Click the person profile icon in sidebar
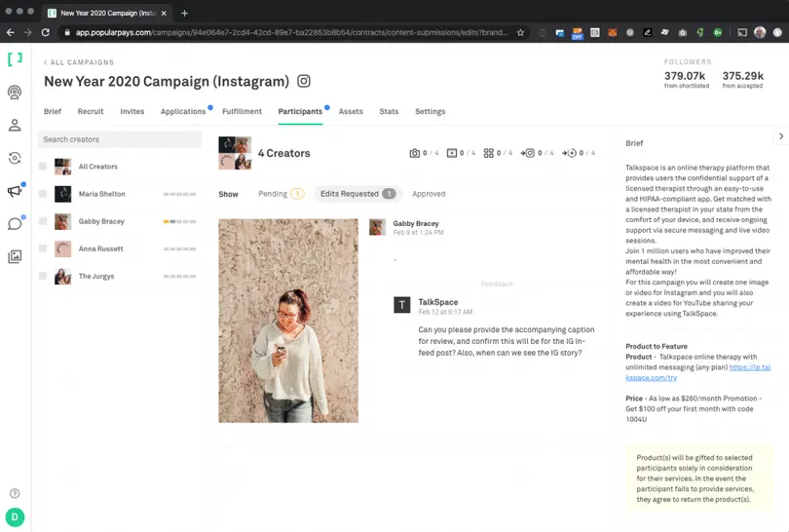The image size is (789, 532). [15, 125]
